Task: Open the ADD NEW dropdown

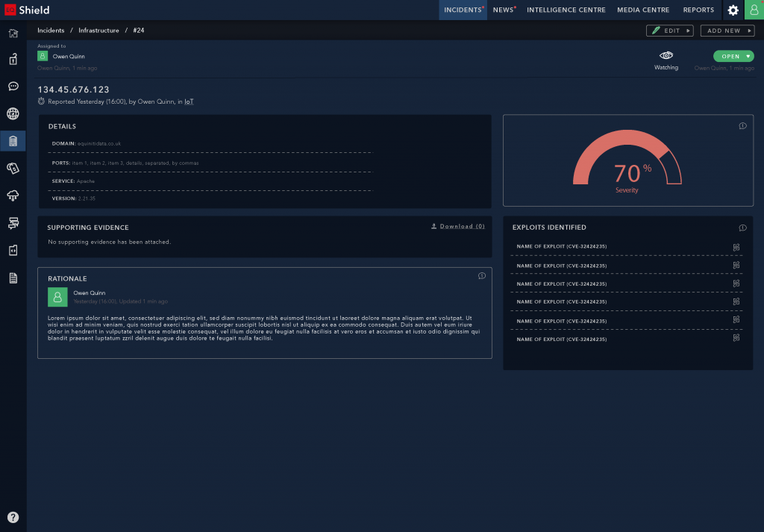Action: tap(727, 31)
